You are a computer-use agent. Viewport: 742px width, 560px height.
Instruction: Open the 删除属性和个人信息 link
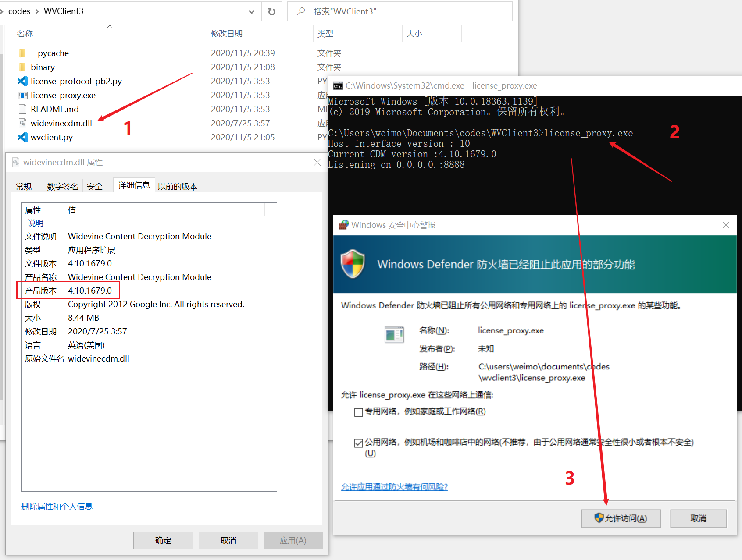pyautogui.click(x=57, y=507)
